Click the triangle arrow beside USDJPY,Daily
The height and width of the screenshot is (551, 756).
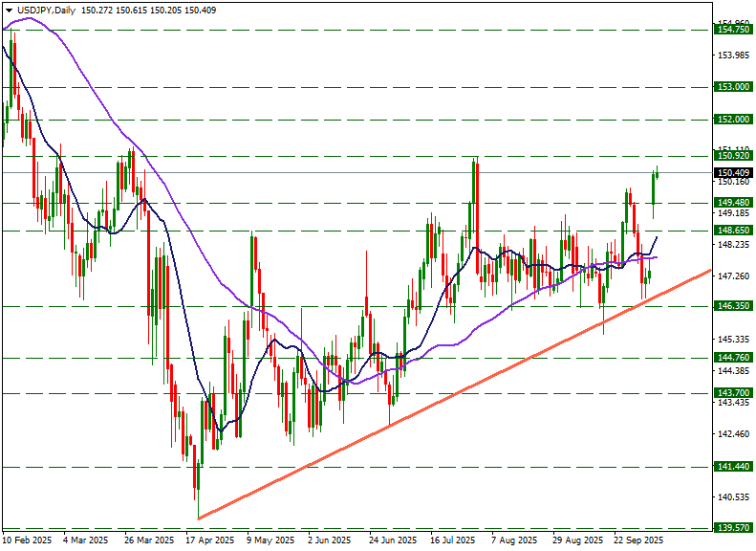[x=8, y=11]
